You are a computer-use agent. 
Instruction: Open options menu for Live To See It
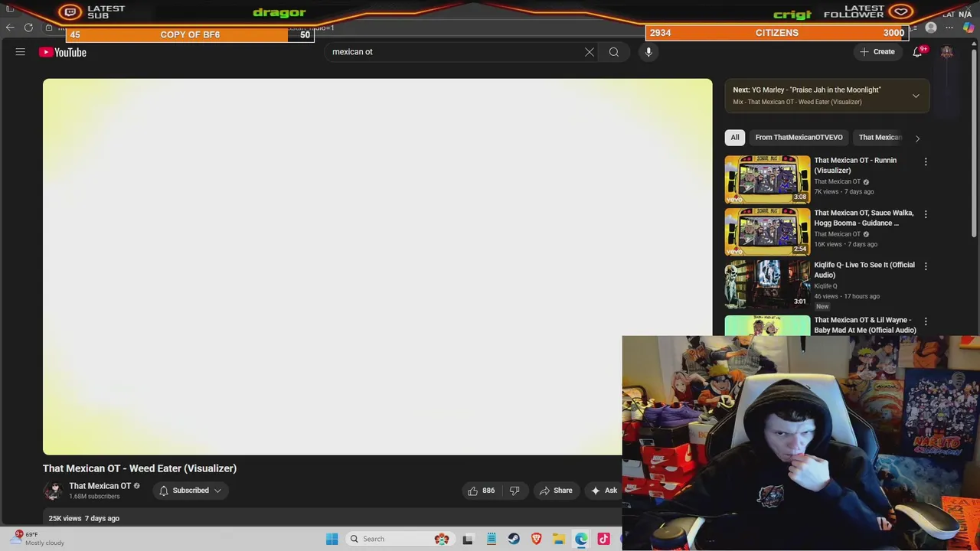pyautogui.click(x=926, y=266)
